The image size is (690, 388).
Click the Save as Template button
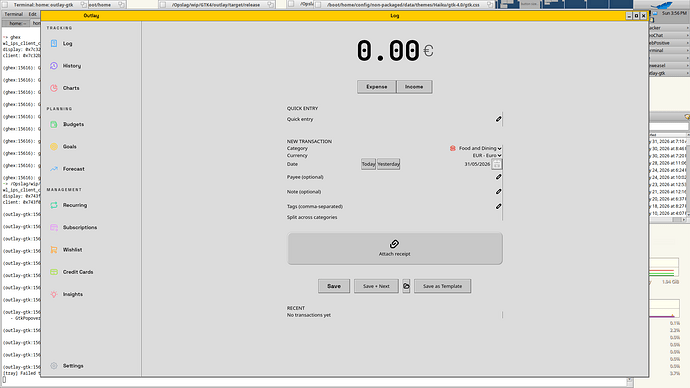442,286
